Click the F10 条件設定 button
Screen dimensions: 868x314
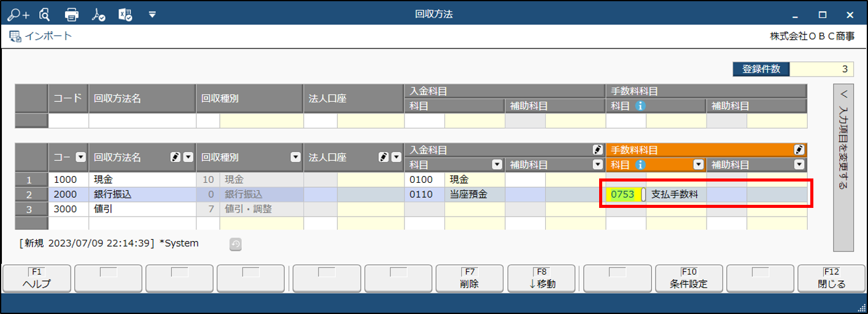(689, 278)
